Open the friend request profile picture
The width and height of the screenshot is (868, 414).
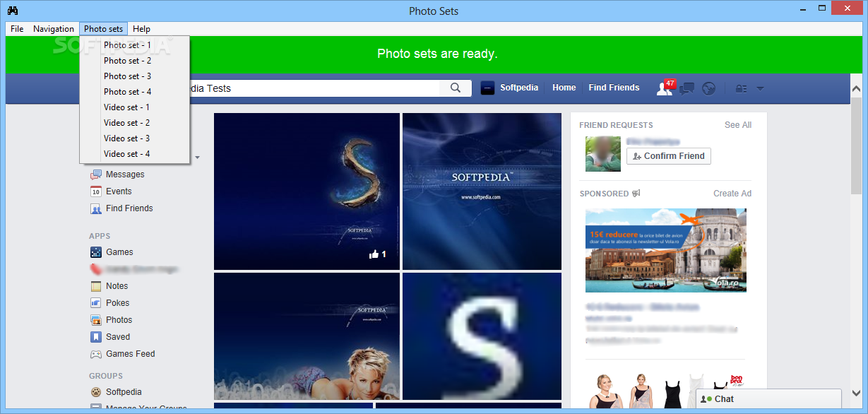(x=603, y=154)
